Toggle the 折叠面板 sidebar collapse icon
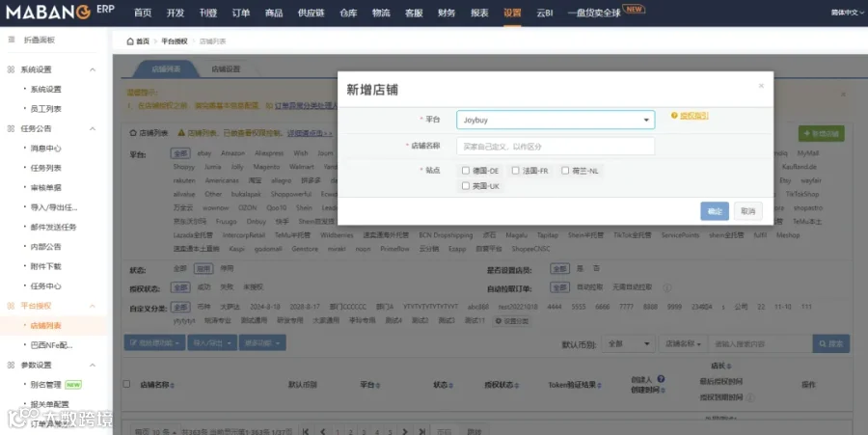This screenshot has width=868, height=435. (x=12, y=40)
